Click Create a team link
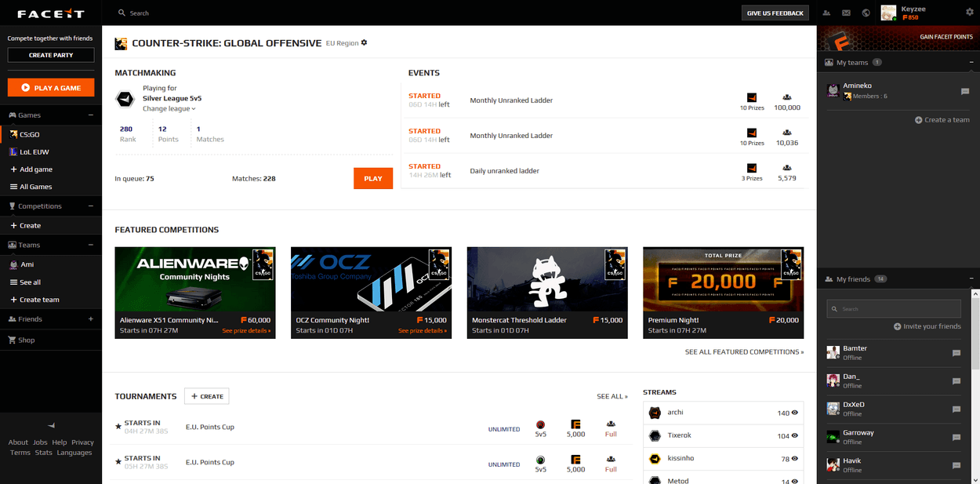 tap(942, 120)
